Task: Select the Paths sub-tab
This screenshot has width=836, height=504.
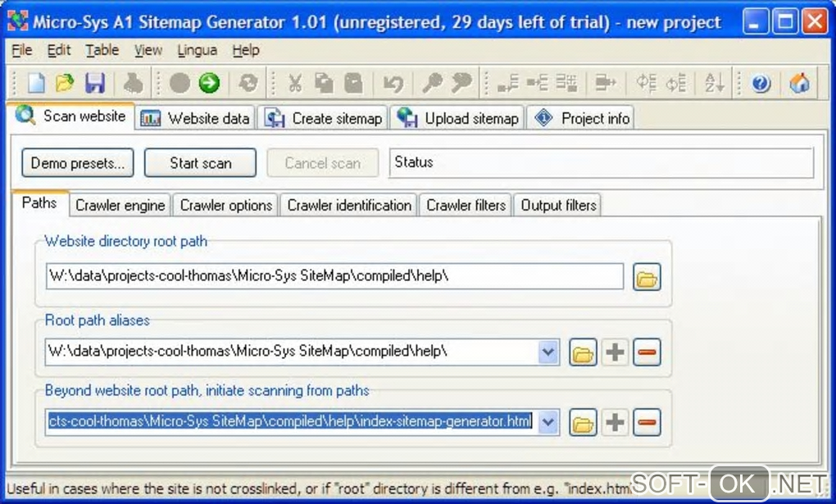Action: [40, 203]
